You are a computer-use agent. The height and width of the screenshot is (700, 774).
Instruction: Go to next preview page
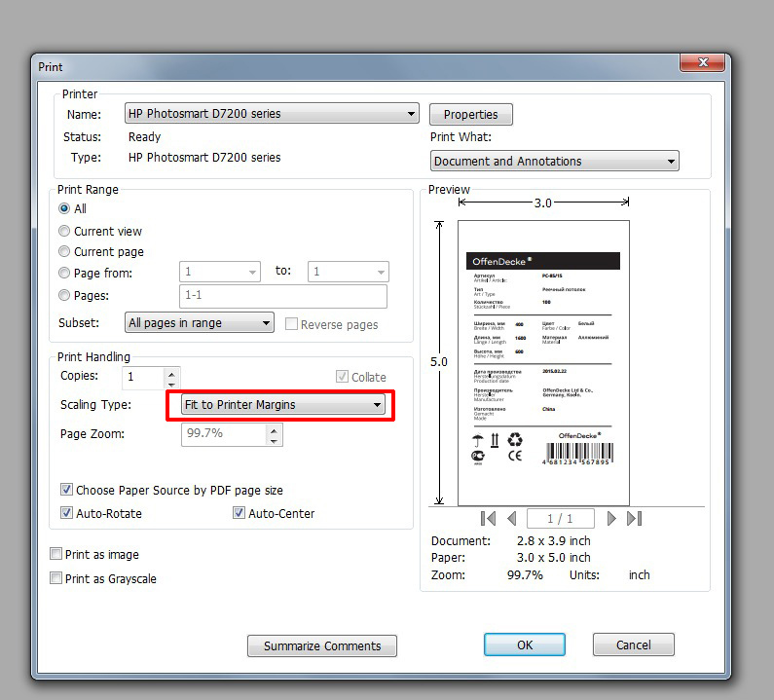611,519
